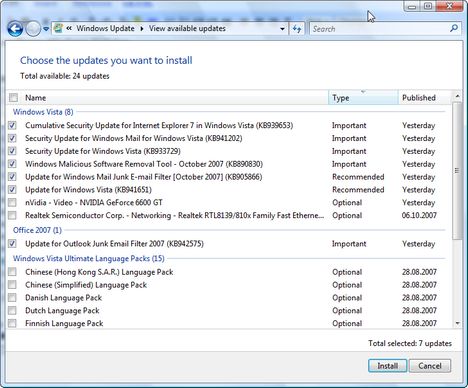The height and width of the screenshot is (388, 468).
Task: Check Chinese (Hong Kong S.A.R.) Language Pack
Action: click(12, 272)
